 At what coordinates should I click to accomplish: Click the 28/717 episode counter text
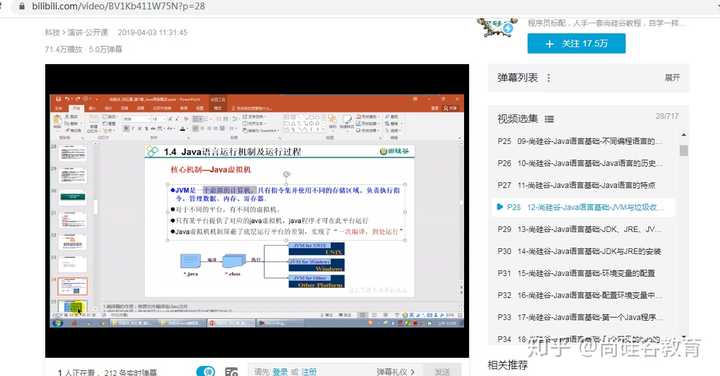point(667,117)
